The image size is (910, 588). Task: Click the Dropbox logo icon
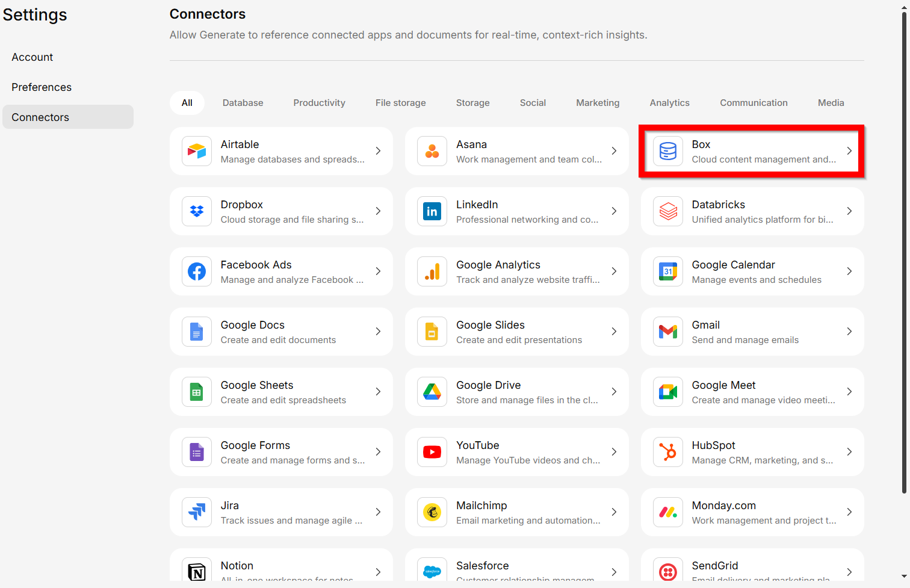(197, 211)
